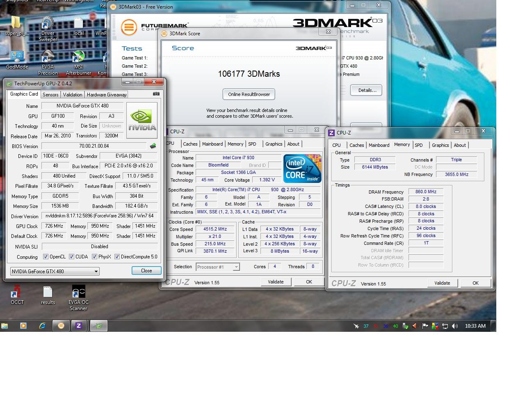Screen dimensions: 525x420
Task: Click the network icon in the system tray
Action: [445, 326]
